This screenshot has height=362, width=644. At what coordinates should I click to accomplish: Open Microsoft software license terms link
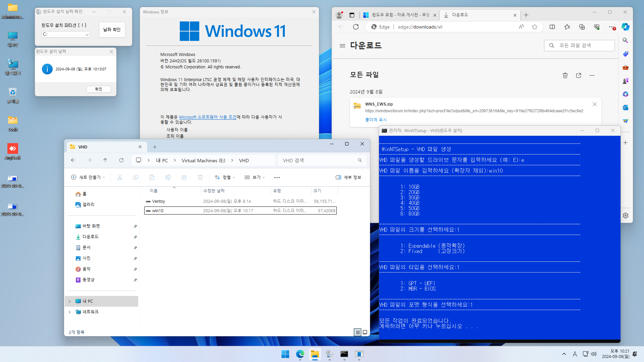[208, 117]
